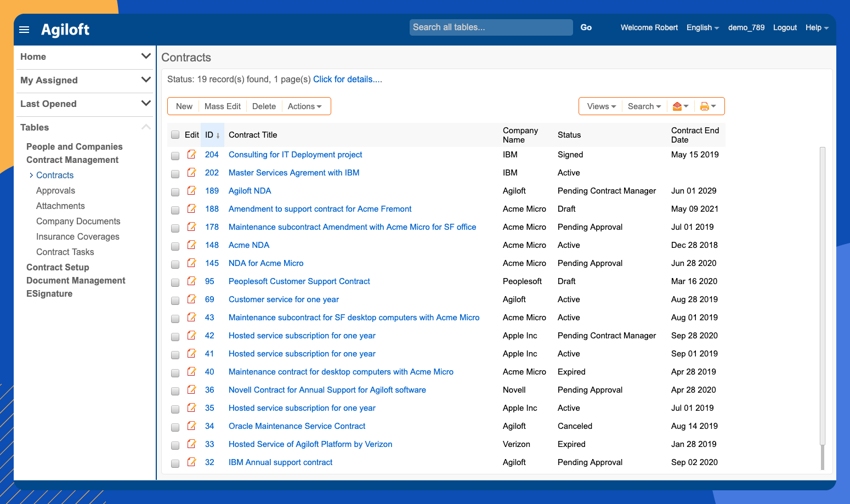
Task: Open the Help menu
Action: pos(817,27)
